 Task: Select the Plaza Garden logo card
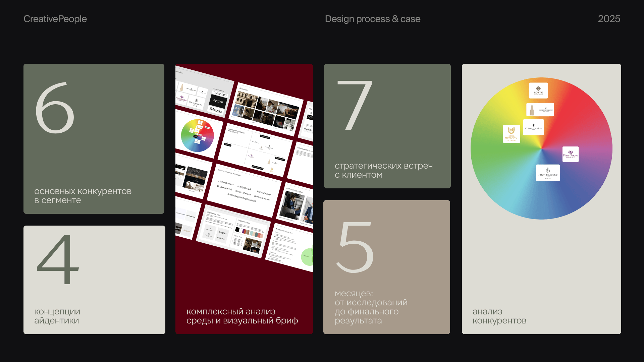570,154
